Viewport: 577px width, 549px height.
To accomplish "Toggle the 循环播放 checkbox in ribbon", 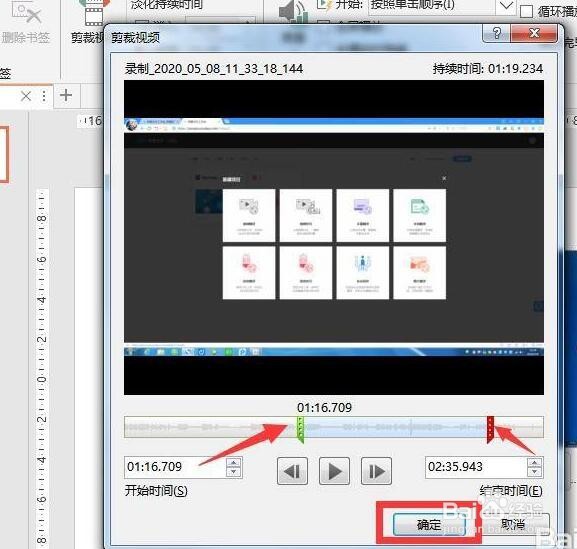I will point(526,11).
